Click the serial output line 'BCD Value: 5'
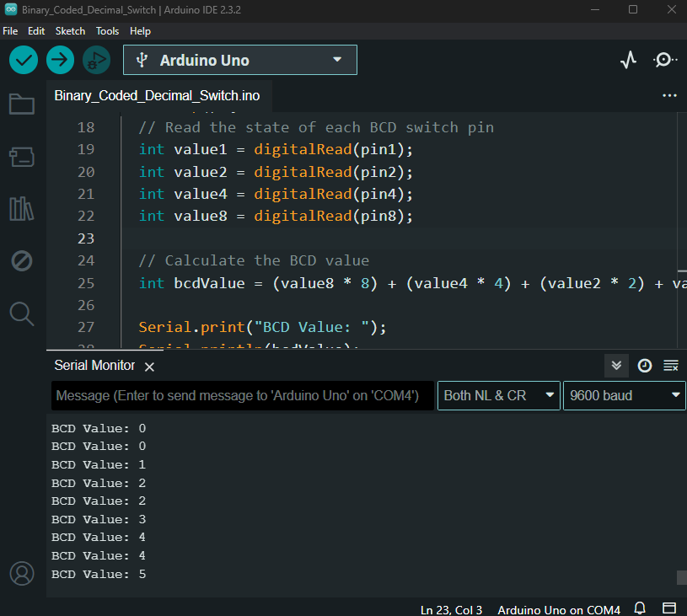 (99, 575)
